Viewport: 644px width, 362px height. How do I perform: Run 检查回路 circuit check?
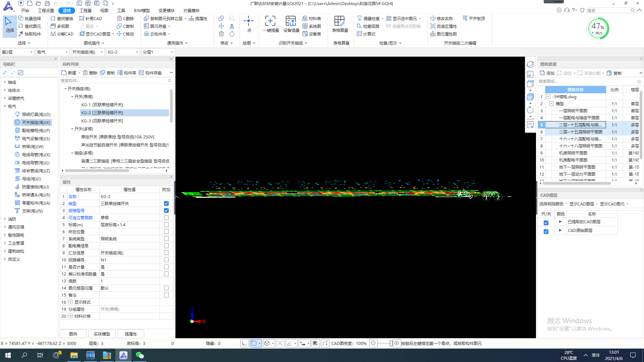click(368, 26)
